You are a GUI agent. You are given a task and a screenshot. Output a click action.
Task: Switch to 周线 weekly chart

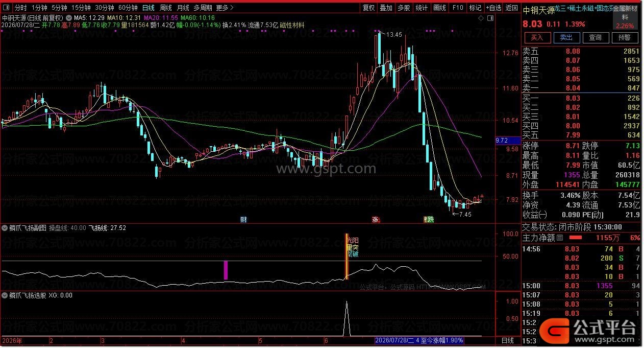click(166, 8)
